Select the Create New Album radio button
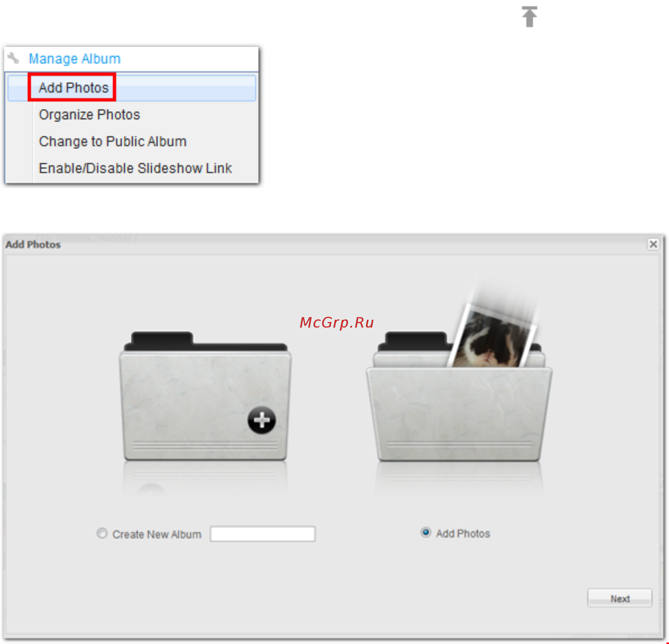Viewport: 669px width, 644px height. click(102, 533)
